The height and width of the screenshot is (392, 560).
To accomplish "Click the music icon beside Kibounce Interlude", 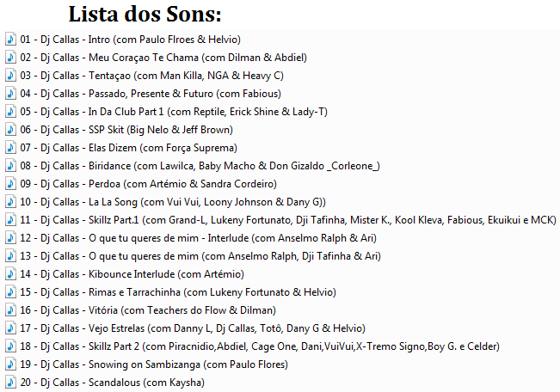I will (x=9, y=274).
